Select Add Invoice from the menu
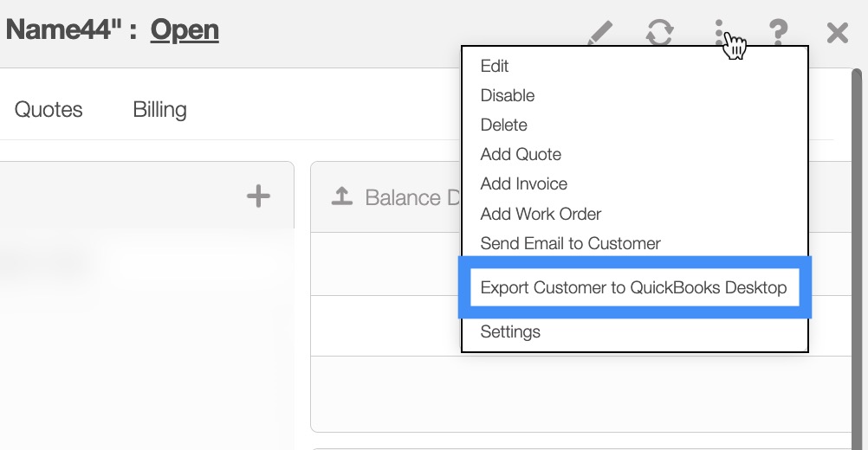The height and width of the screenshot is (450, 868). point(524,184)
